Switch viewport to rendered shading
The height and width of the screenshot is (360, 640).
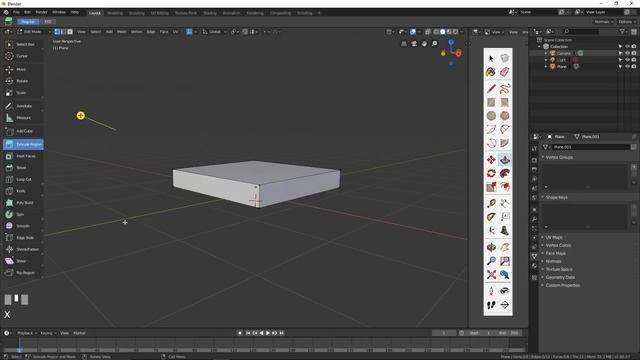(x=456, y=32)
